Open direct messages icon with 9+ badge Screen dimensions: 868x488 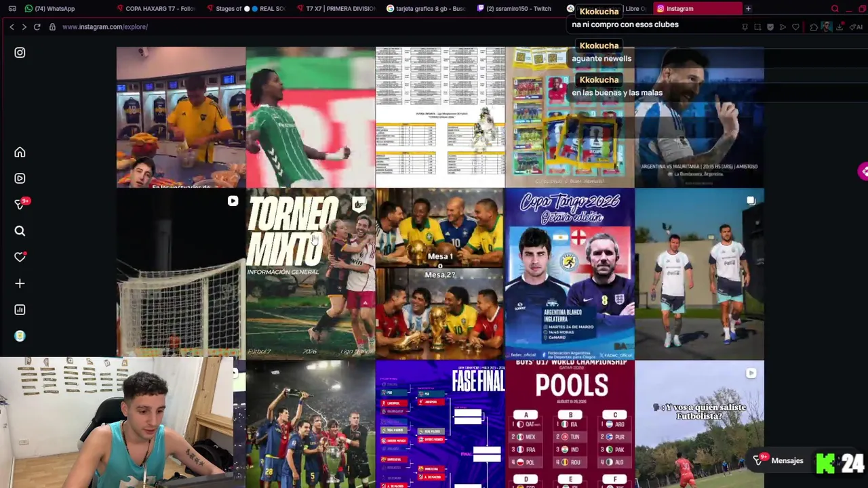[20, 204]
